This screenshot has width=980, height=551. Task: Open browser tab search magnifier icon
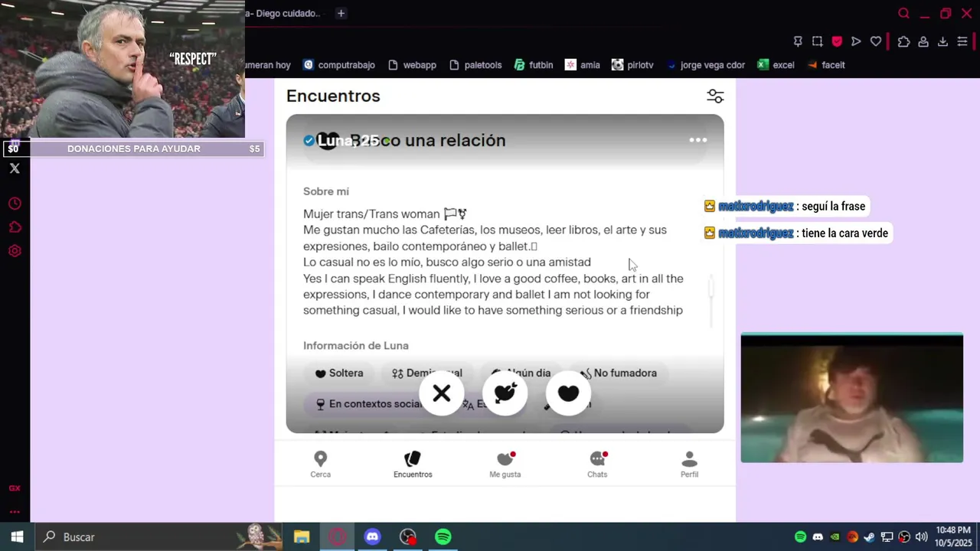(903, 13)
